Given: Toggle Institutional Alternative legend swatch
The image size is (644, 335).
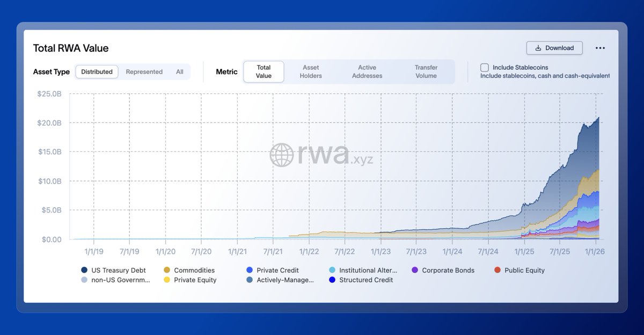Looking at the screenshot, I should click(x=332, y=270).
